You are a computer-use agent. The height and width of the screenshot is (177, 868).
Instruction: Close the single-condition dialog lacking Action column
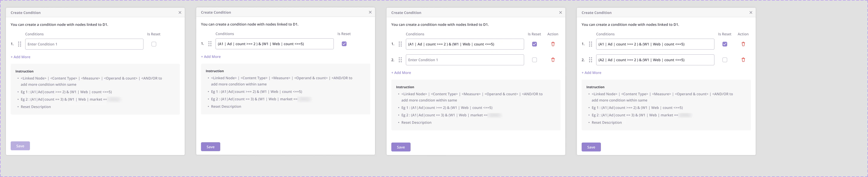click(370, 12)
